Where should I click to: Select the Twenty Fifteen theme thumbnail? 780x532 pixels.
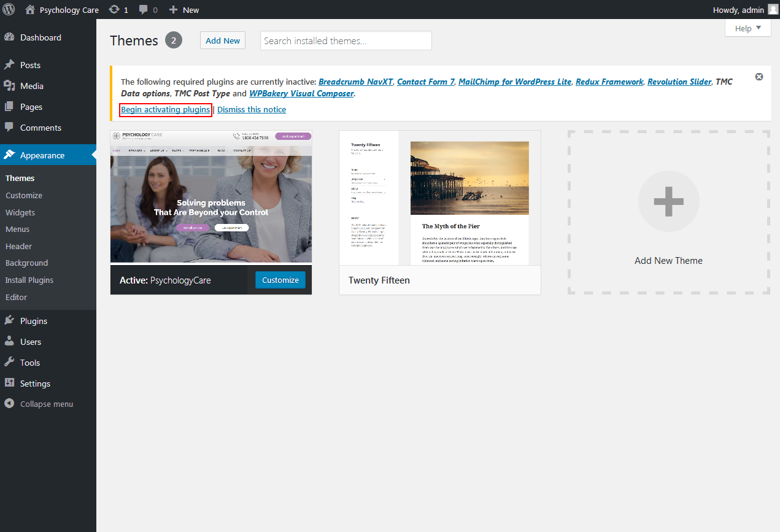pyautogui.click(x=439, y=198)
